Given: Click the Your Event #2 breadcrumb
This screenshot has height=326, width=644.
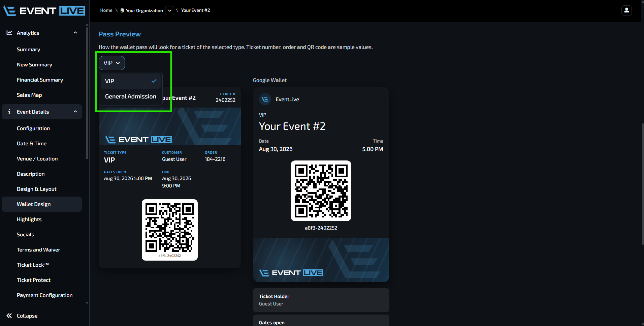Looking at the screenshot, I should [196, 10].
